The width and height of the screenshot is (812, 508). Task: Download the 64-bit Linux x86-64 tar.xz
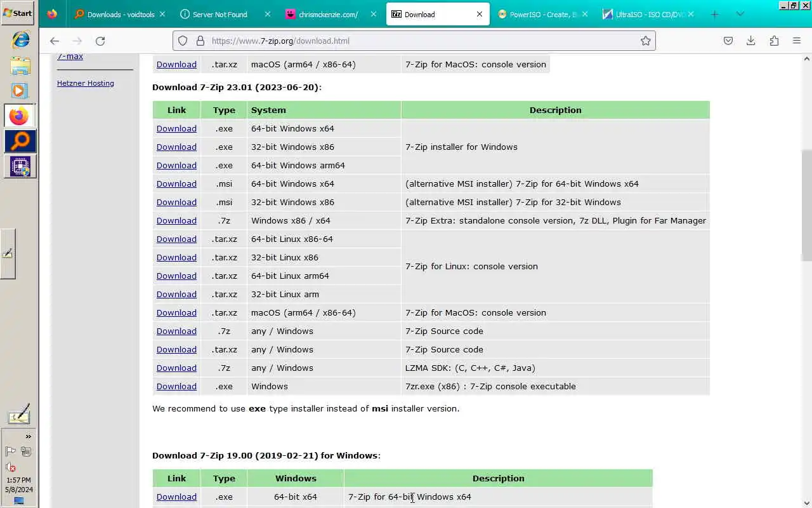pos(176,239)
